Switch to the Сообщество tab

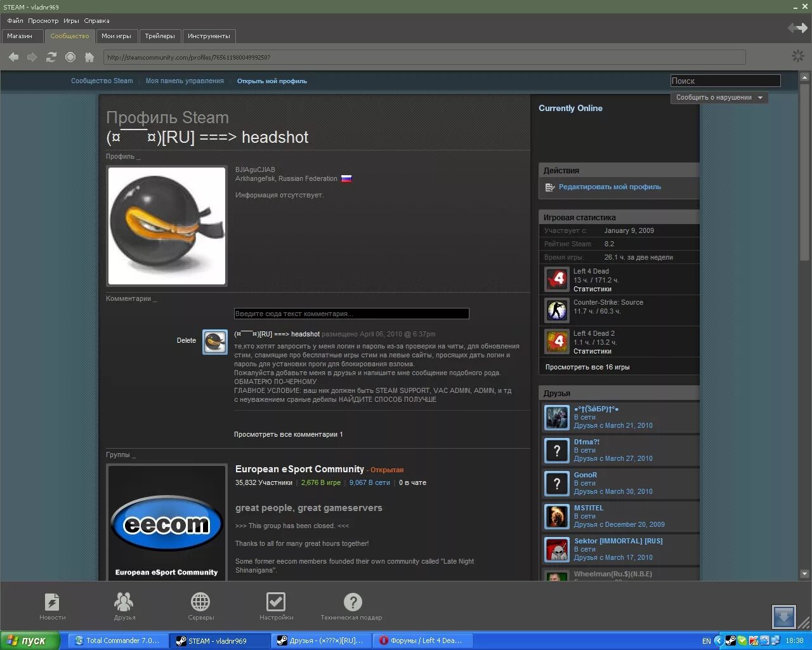pos(70,36)
